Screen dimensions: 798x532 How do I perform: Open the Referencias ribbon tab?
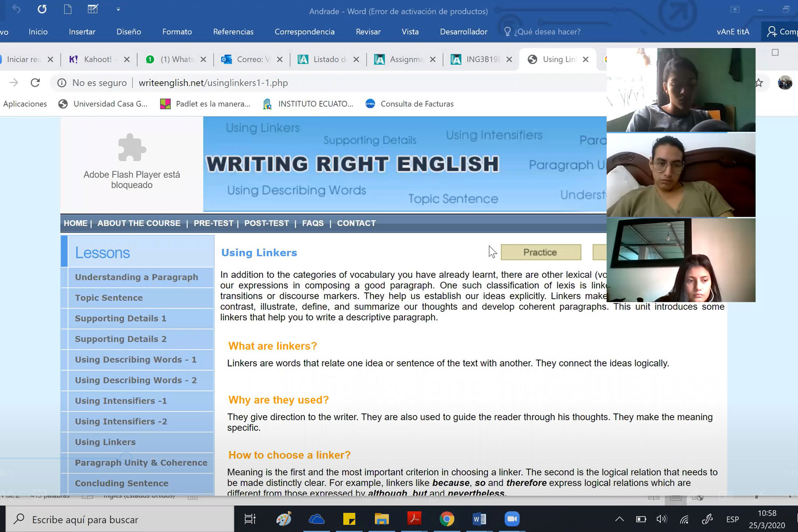pyautogui.click(x=233, y=31)
